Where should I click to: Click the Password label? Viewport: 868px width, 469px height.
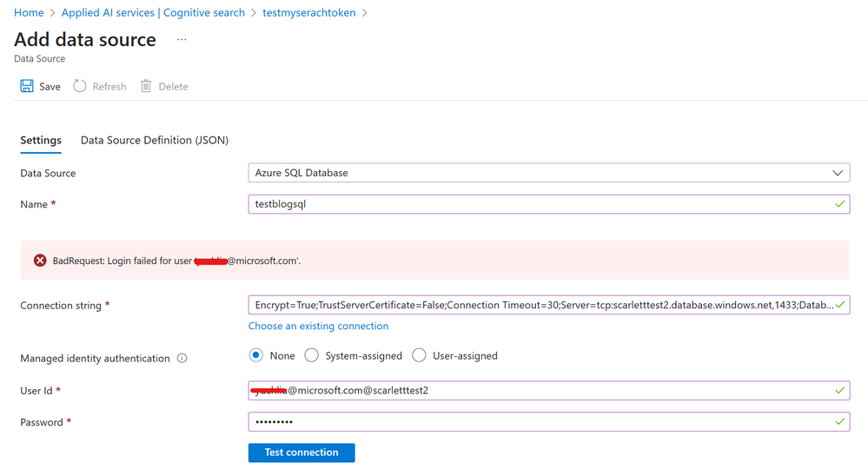tap(42, 422)
